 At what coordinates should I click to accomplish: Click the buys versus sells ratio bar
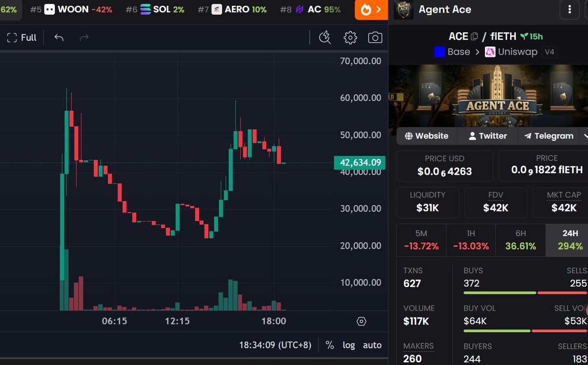(x=525, y=293)
